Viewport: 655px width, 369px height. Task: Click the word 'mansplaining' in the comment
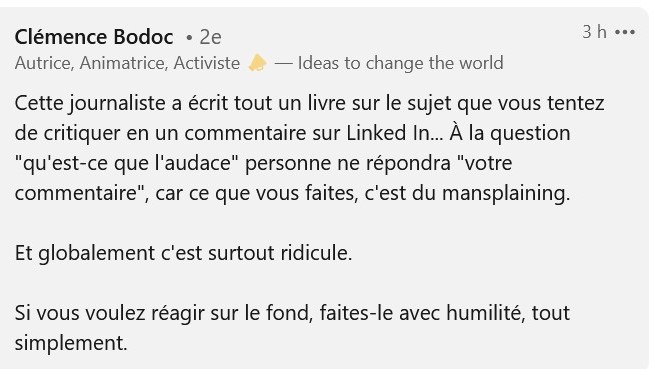(x=506, y=193)
